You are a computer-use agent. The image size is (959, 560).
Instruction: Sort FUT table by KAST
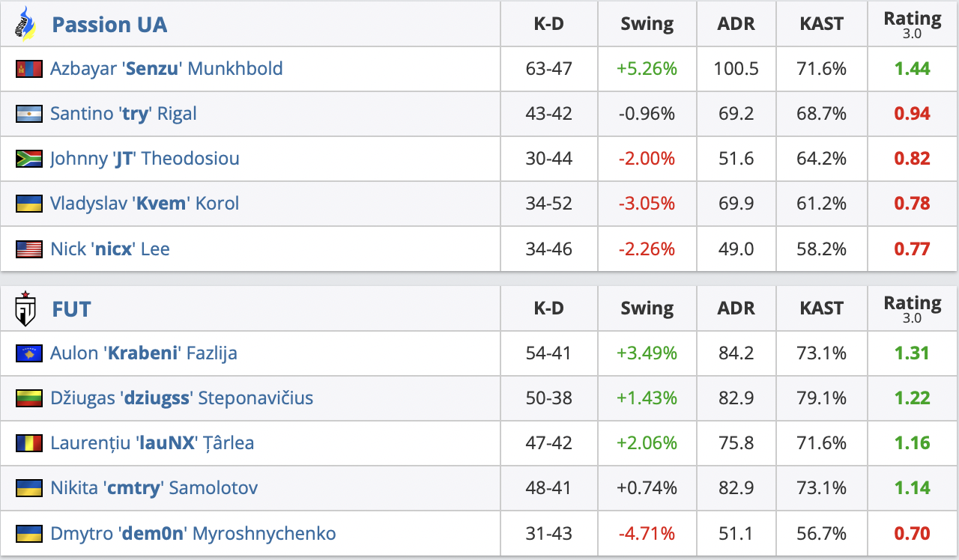click(x=821, y=308)
